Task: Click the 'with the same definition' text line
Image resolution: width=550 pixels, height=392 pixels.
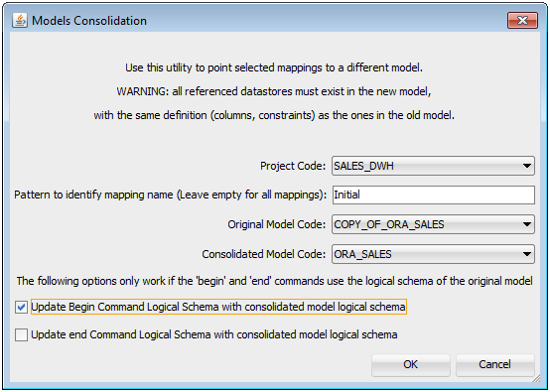Action: coord(274,115)
